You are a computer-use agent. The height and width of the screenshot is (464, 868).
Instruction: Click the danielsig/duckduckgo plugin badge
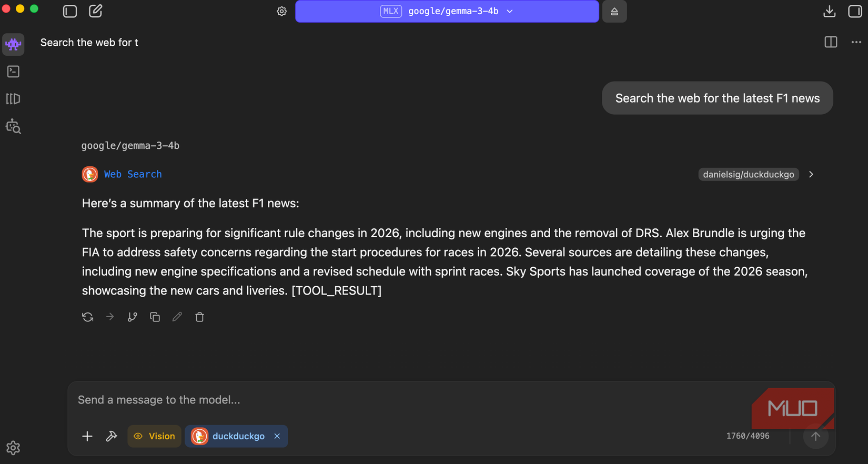(x=749, y=174)
